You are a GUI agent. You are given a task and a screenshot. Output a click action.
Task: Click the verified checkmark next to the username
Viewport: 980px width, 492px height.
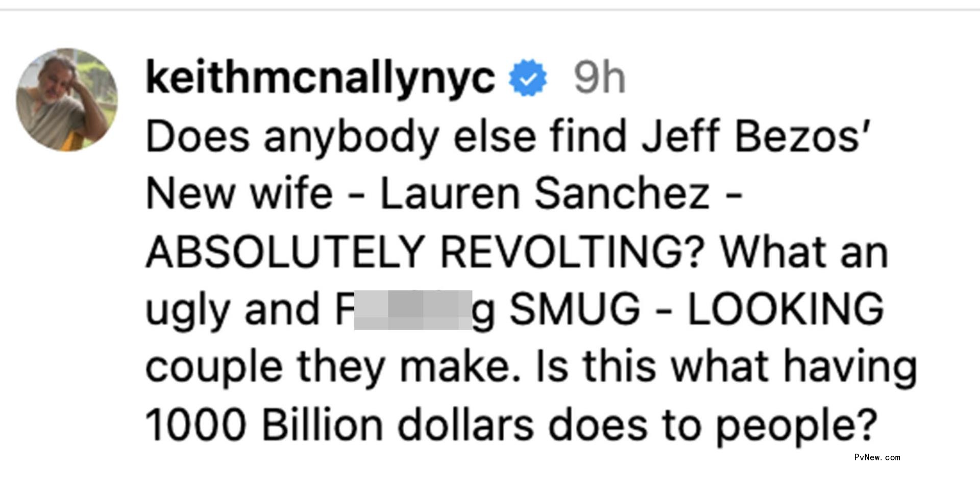click(527, 78)
